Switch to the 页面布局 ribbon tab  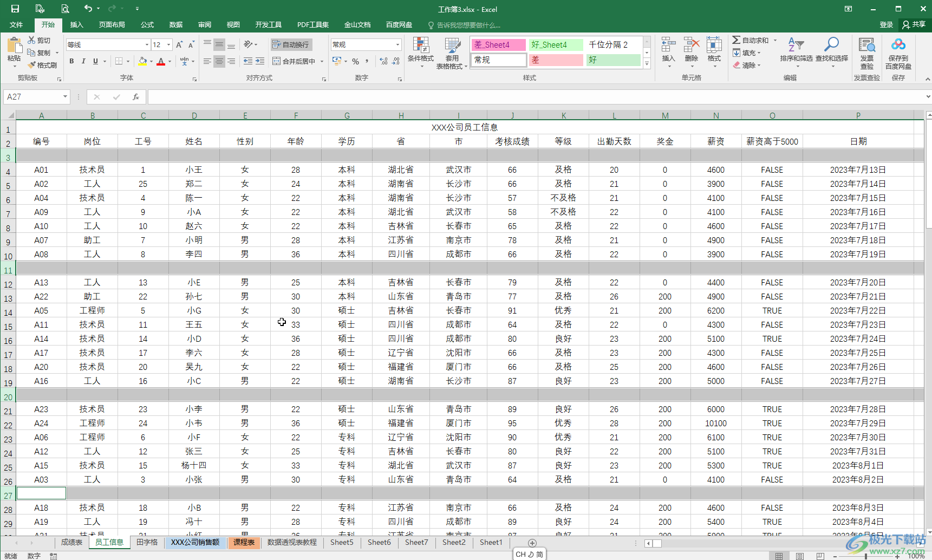click(x=112, y=25)
